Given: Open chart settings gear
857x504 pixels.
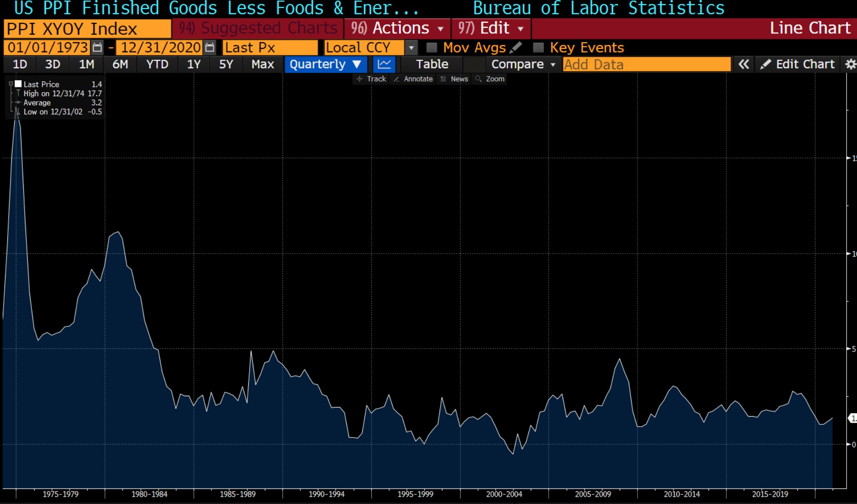Looking at the screenshot, I should tap(850, 64).
